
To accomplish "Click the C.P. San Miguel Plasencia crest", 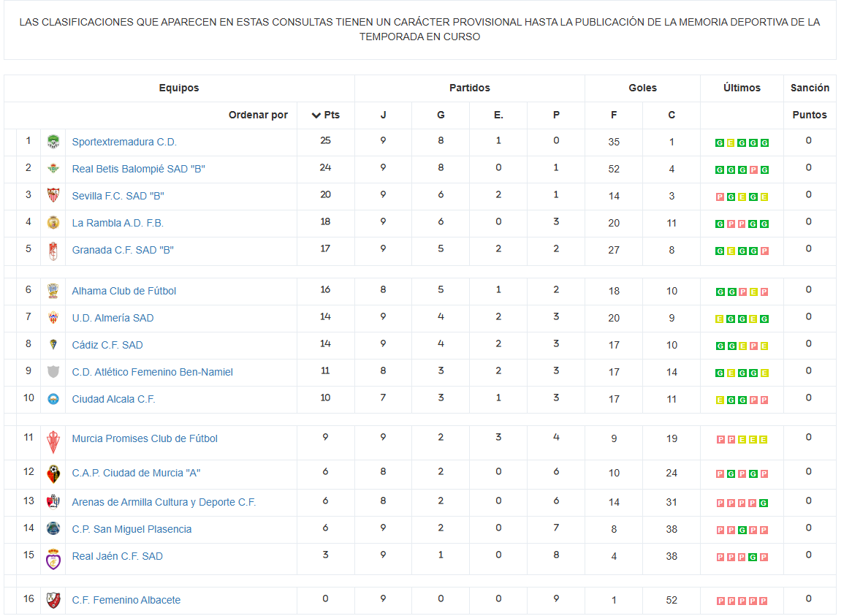I will tap(53, 528).
